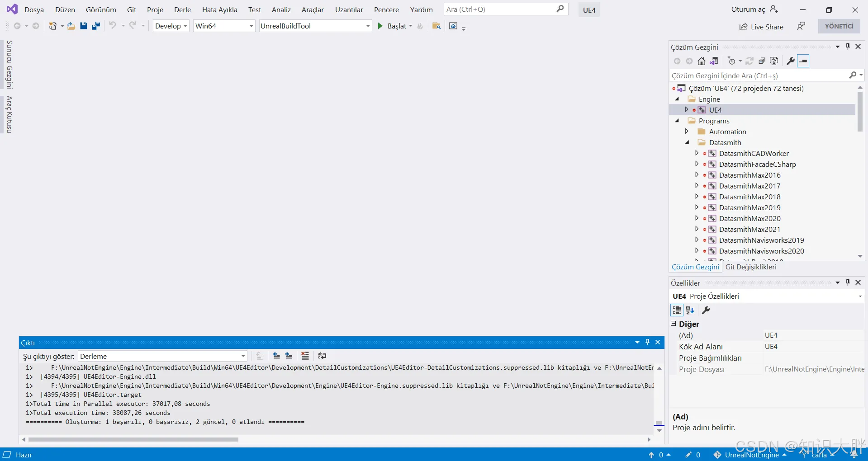Click the search icon in Ara box
The height and width of the screenshot is (461, 868).
pos(560,9)
